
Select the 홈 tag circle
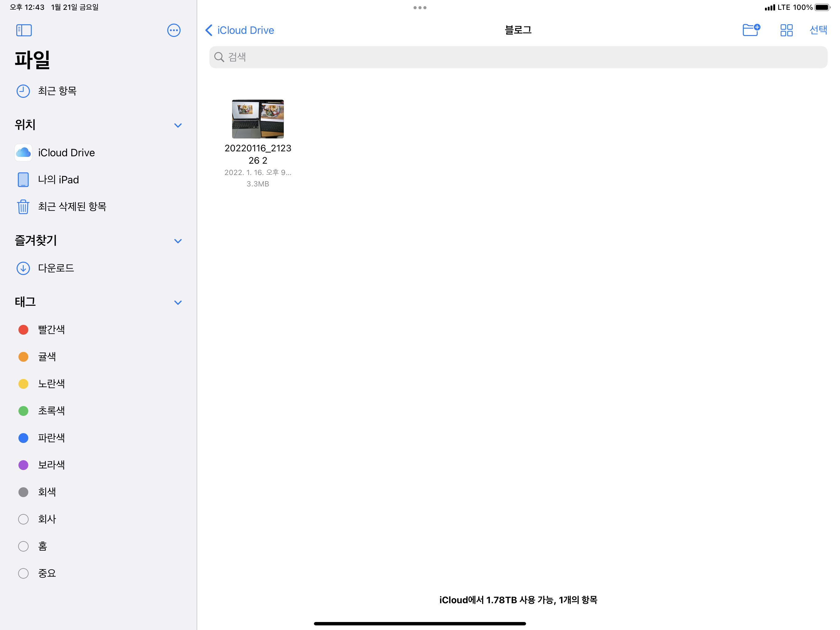(24, 546)
